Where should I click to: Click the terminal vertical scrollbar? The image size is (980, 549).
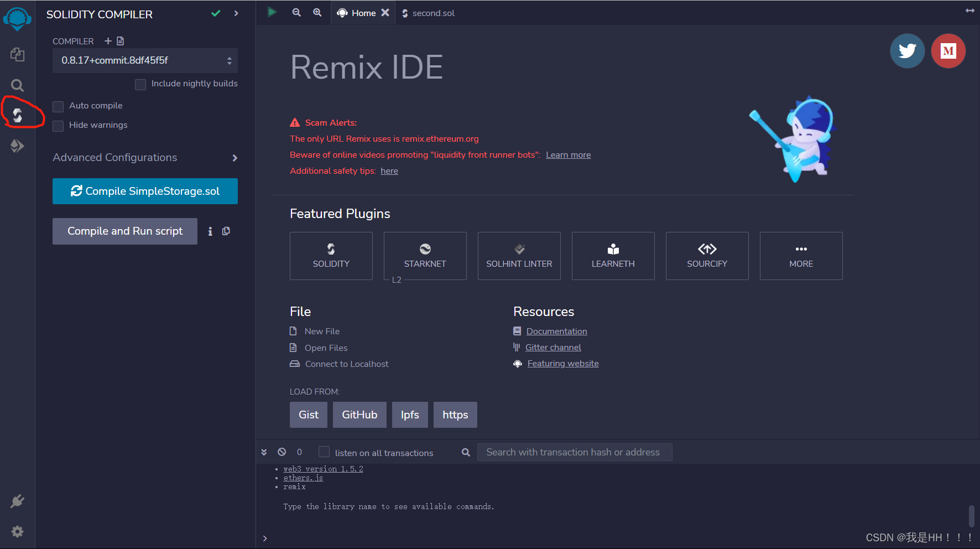[x=972, y=516]
